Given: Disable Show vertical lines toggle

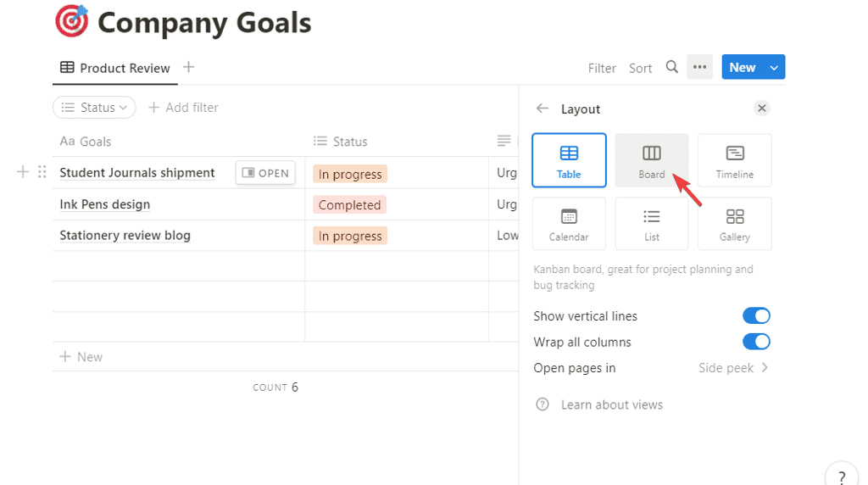Looking at the screenshot, I should (756, 316).
